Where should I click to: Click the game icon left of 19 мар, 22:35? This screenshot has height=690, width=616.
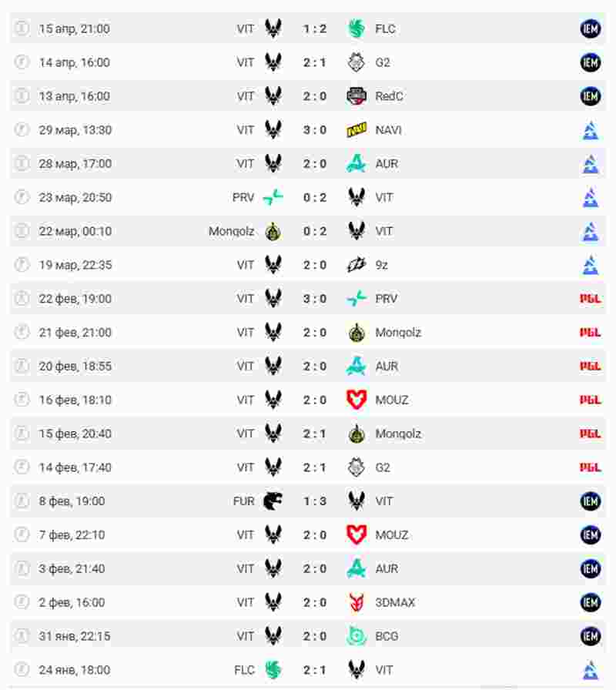click(22, 265)
